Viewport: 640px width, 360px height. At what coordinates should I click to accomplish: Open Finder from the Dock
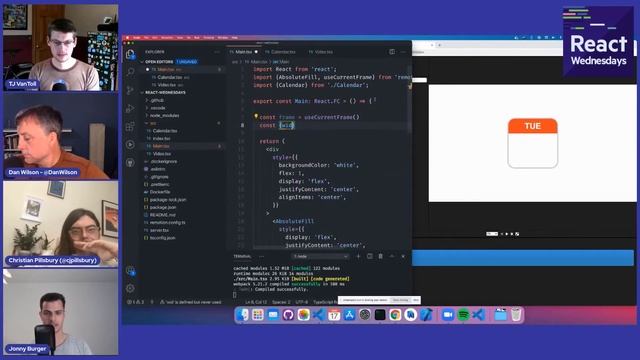tap(243, 315)
